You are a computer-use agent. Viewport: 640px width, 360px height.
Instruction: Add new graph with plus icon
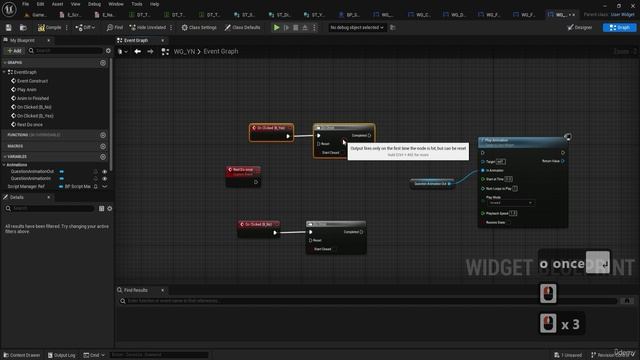(x=103, y=62)
